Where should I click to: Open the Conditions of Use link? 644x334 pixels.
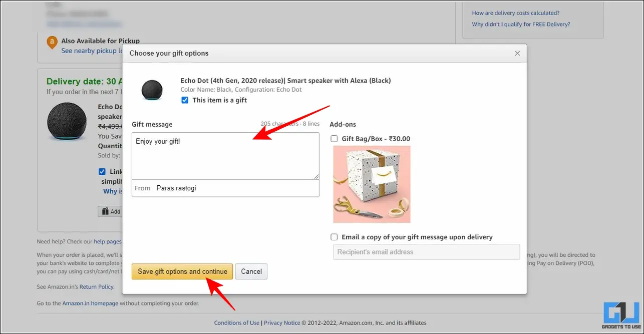click(x=237, y=323)
